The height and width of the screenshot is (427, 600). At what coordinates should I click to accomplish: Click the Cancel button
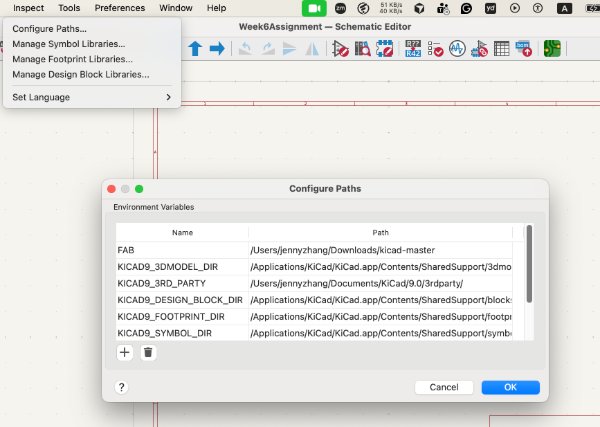pos(444,387)
